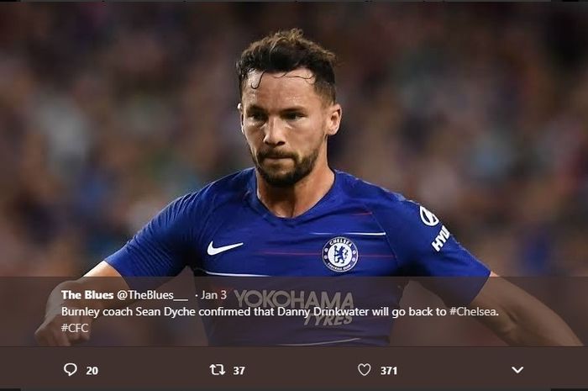Click the Nike swoosh logo on the shirt

coord(224,247)
